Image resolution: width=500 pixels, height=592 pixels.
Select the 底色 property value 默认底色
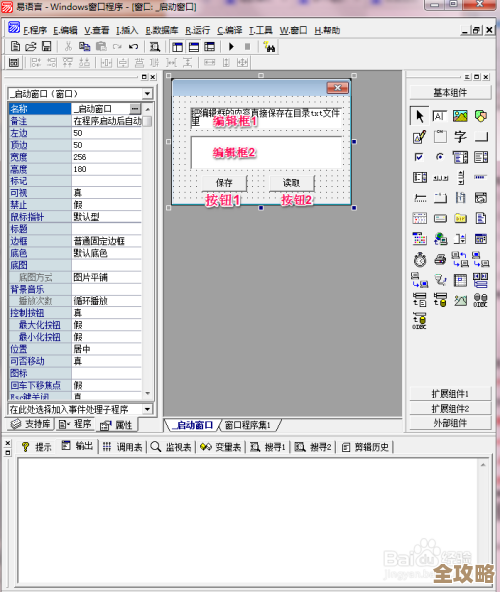pos(106,253)
